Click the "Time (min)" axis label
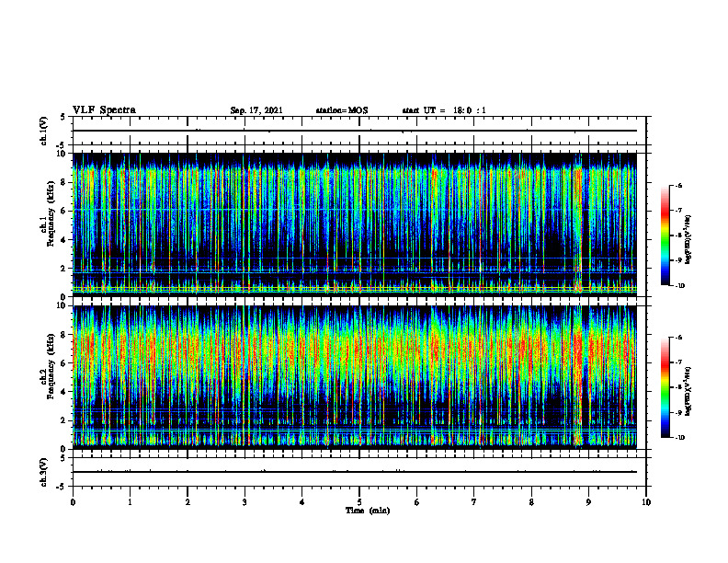 [368, 511]
